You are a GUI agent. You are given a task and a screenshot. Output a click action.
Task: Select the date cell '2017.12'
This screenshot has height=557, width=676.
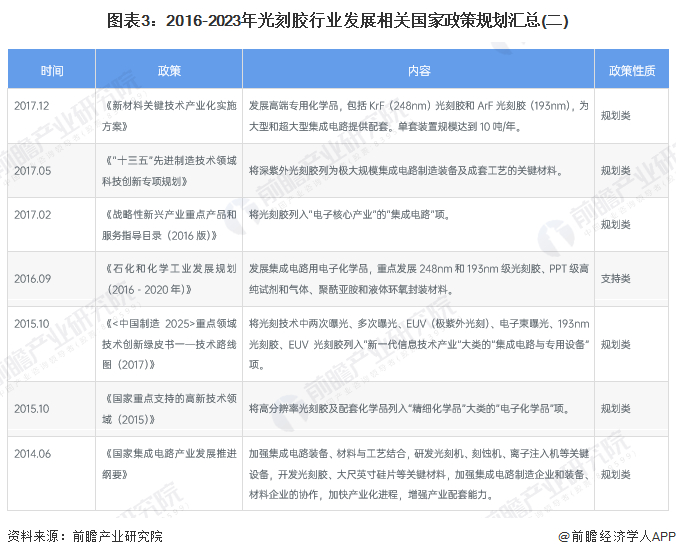pyautogui.click(x=31, y=106)
